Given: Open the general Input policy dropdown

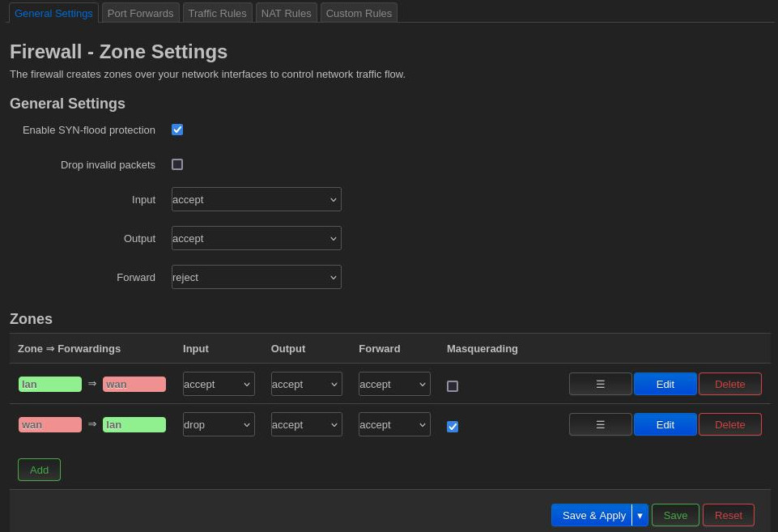Looking at the screenshot, I should [256, 199].
